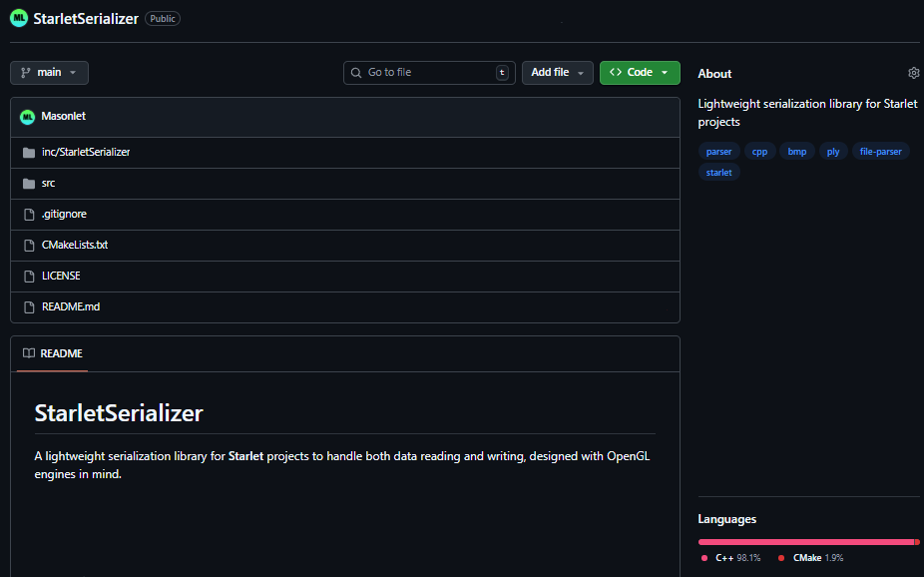Click the Masonlet avatar above the file list
Image resolution: width=924 pixels, height=577 pixels.
click(27, 116)
